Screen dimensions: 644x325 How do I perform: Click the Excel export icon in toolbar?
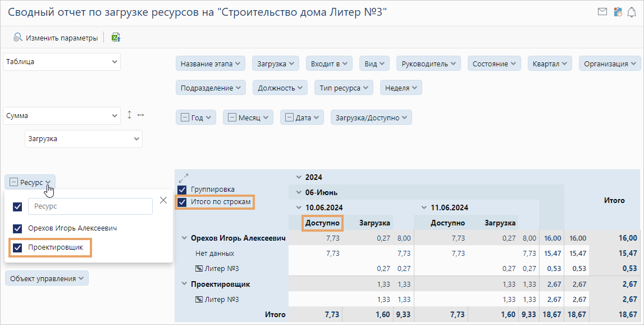[x=116, y=38]
